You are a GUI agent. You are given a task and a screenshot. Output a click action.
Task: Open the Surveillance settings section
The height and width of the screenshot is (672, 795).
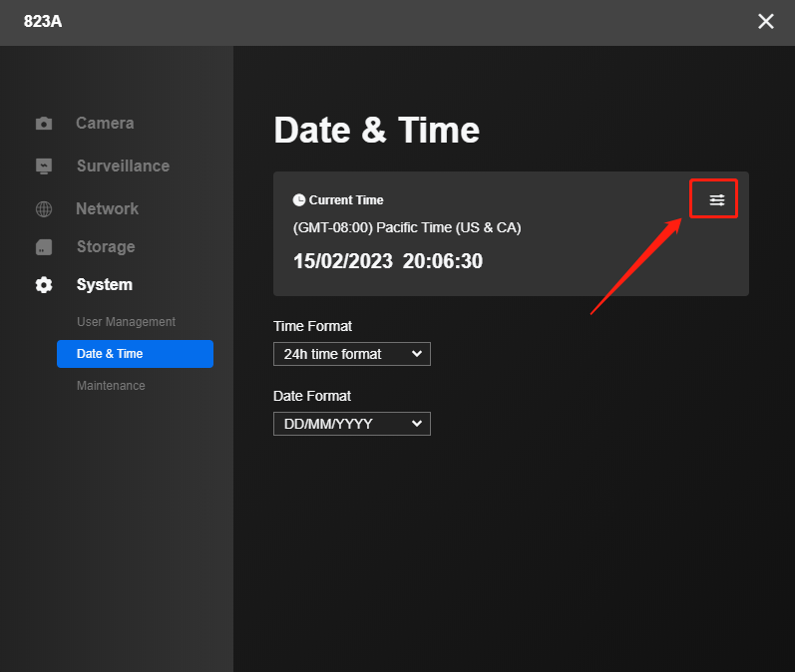124,167
